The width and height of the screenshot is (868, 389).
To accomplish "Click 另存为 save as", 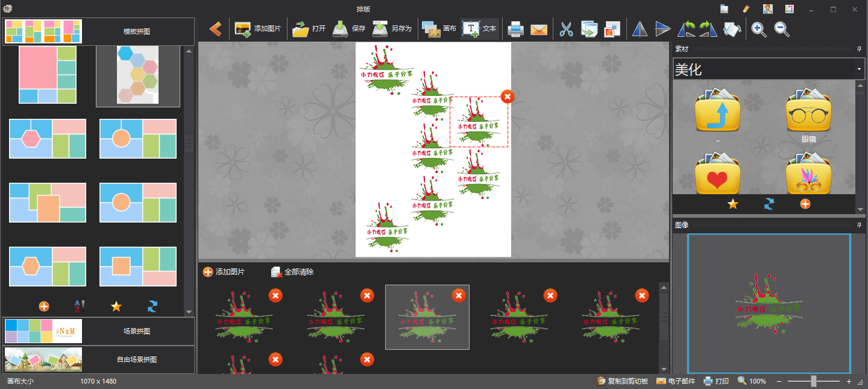I will 392,28.
